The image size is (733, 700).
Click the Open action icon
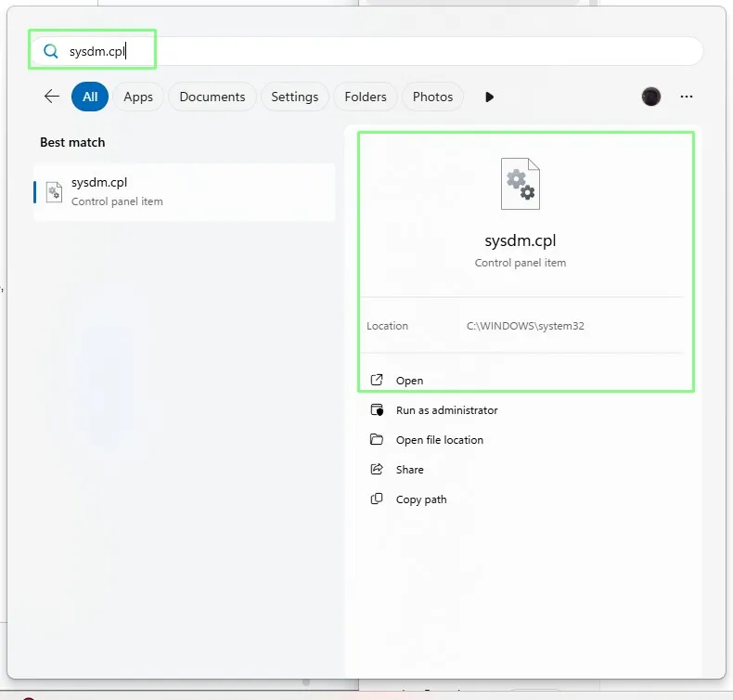tap(377, 380)
